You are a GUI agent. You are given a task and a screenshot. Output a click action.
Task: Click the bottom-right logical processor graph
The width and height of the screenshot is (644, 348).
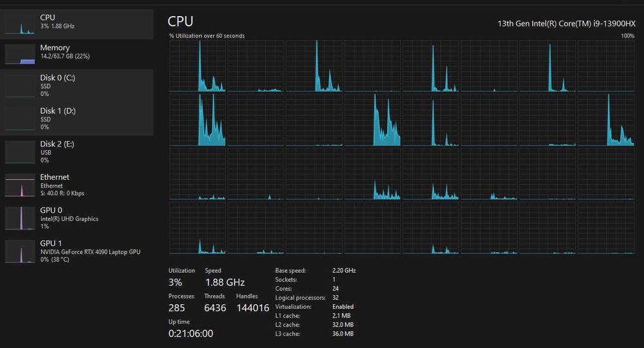pyautogui.click(x=605, y=228)
